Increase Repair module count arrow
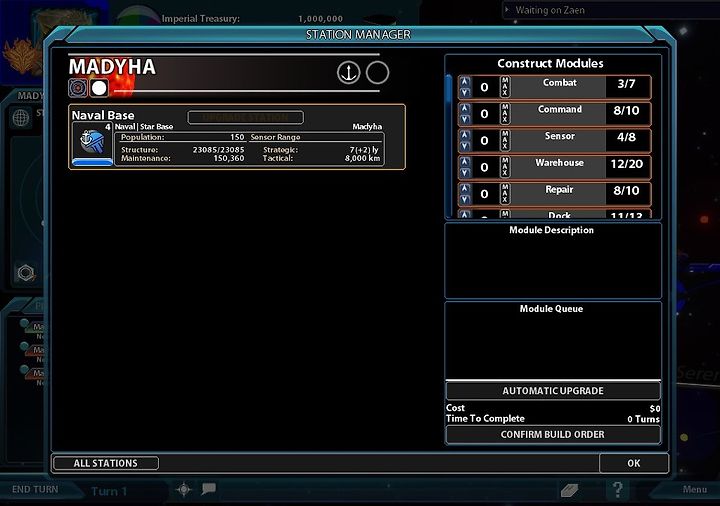The width and height of the screenshot is (720, 506). pos(465,188)
